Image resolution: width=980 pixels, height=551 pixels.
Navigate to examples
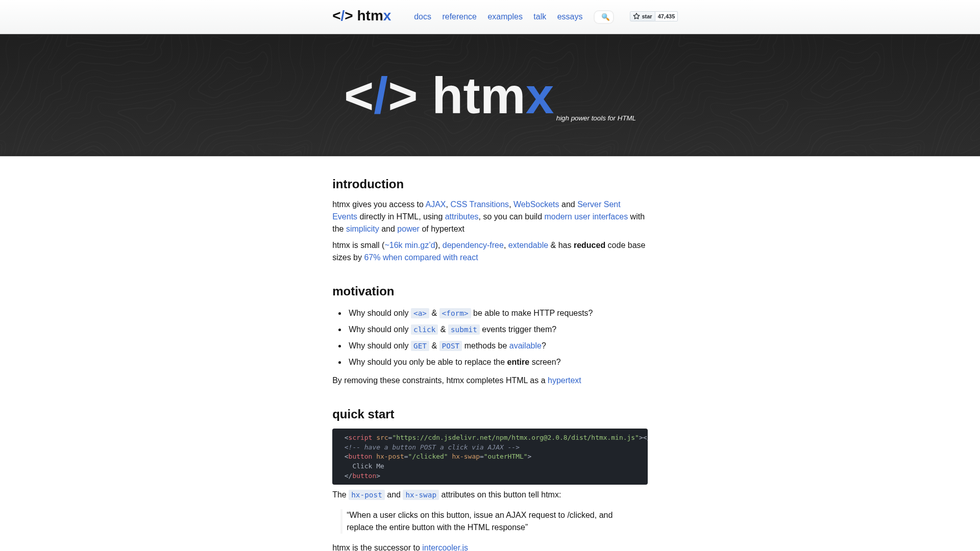(x=505, y=17)
